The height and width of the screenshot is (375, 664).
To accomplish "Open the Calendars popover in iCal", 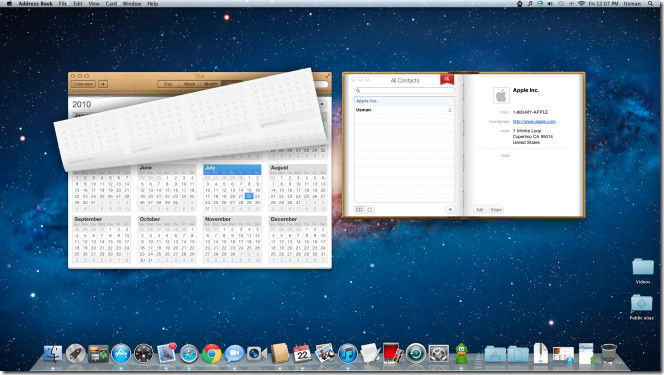I will coord(83,84).
